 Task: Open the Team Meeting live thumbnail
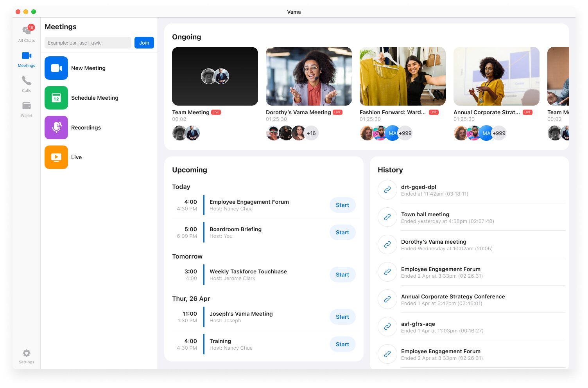click(x=215, y=76)
